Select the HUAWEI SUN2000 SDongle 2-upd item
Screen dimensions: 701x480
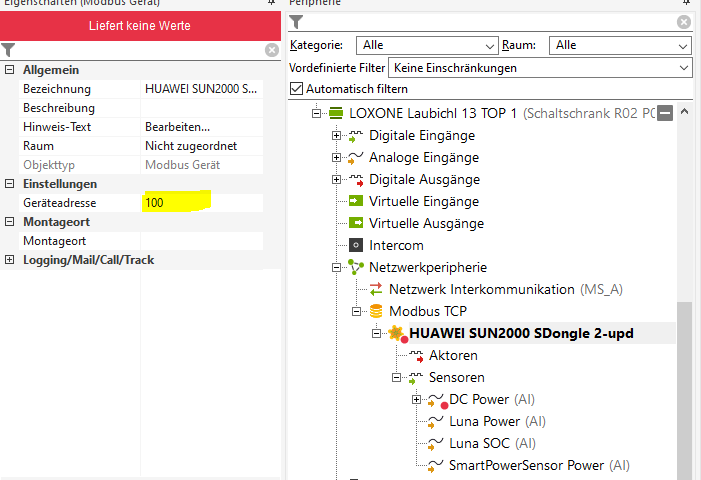(x=521, y=333)
